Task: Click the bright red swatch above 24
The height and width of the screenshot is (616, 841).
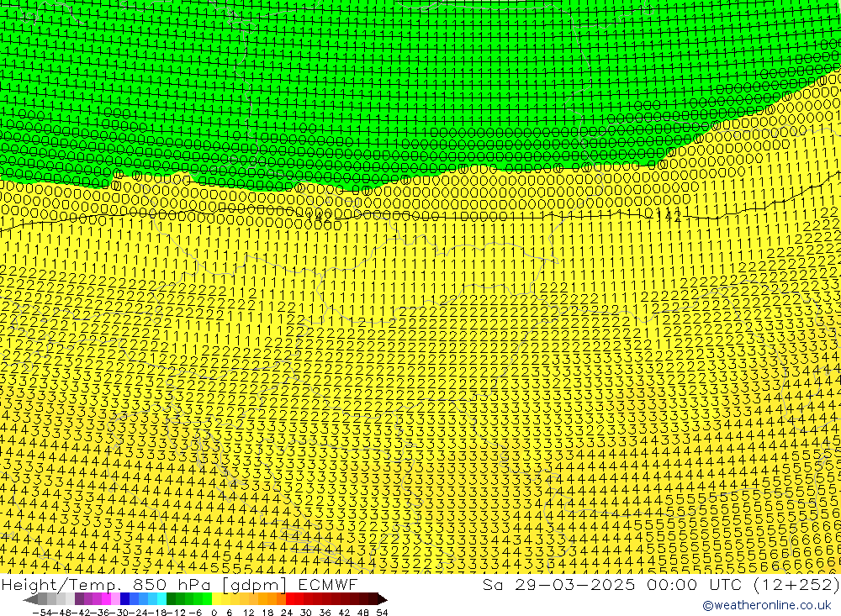Action: [290, 599]
